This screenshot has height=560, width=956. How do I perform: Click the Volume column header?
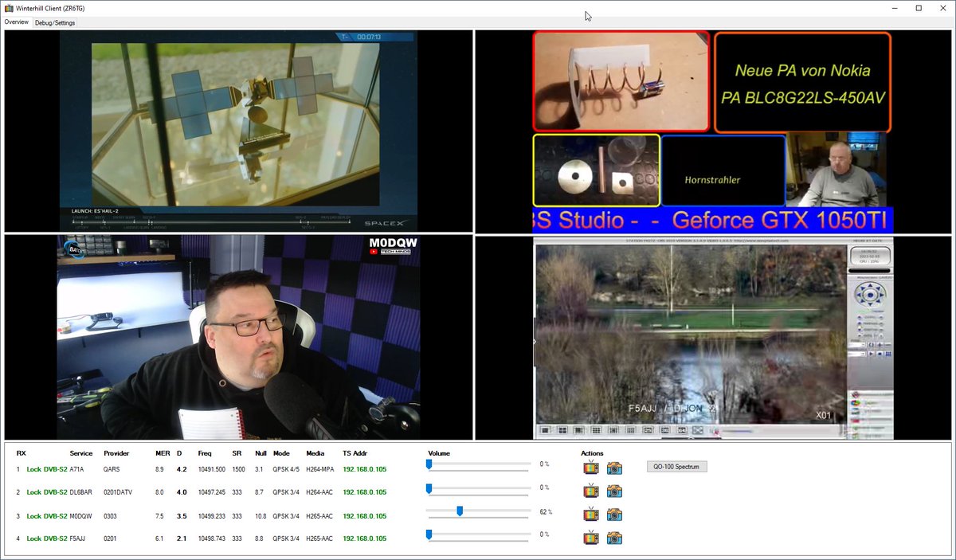coord(439,453)
